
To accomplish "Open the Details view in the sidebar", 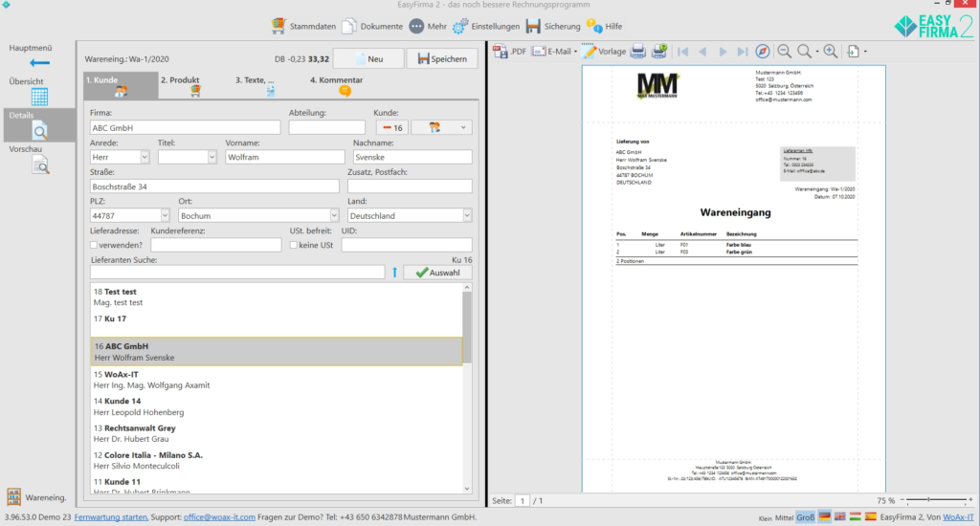I will click(39, 125).
